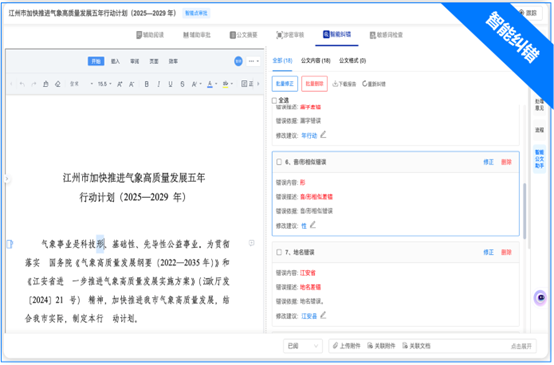Click 关联附件 in bottom bar
This screenshot has width=554, height=365.
pyautogui.click(x=381, y=346)
